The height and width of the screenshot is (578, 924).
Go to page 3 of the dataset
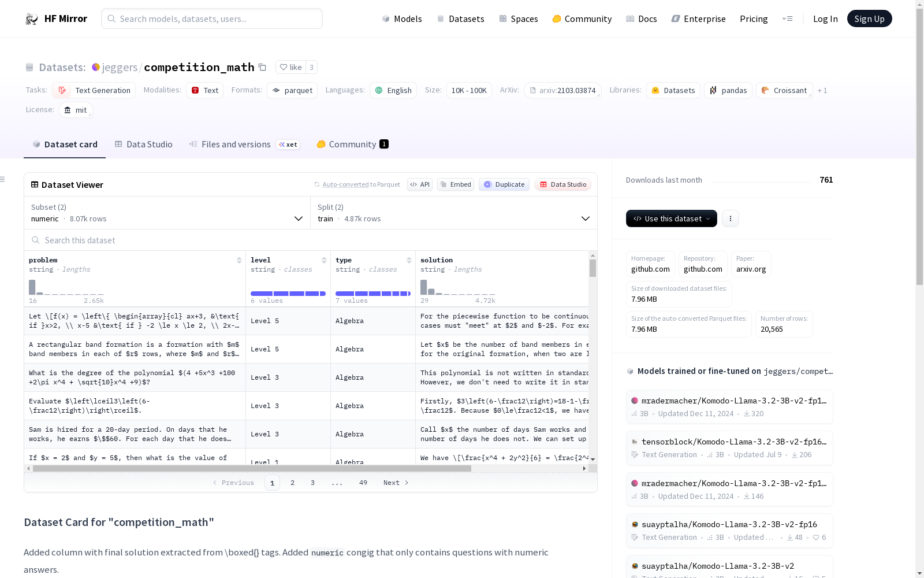312,483
